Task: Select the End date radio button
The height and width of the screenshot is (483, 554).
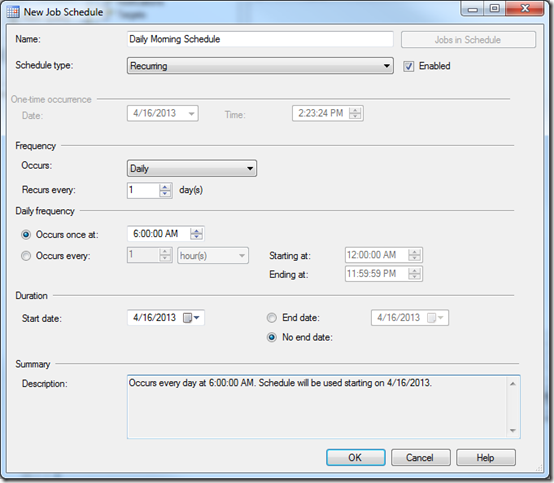Action: [x=271, y=318]
